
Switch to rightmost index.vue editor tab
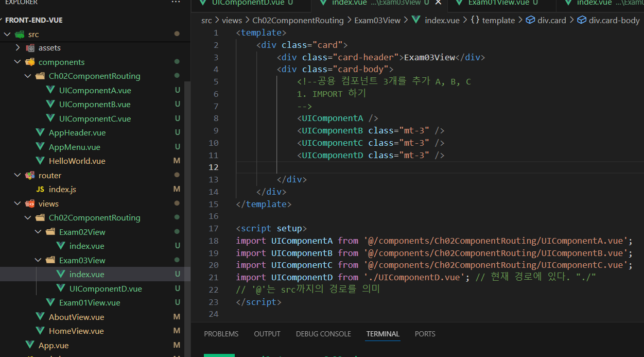click(600, 3)
